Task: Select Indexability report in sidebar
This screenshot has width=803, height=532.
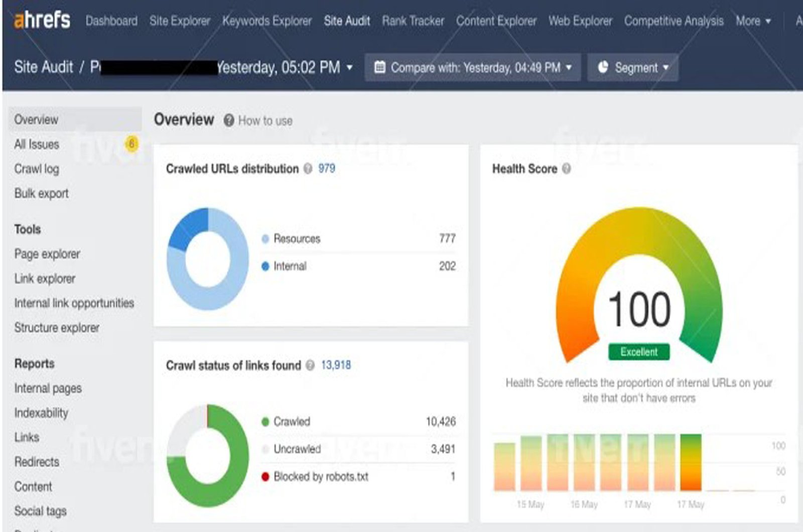Action: pyautogui.click(x=41, y=413)
